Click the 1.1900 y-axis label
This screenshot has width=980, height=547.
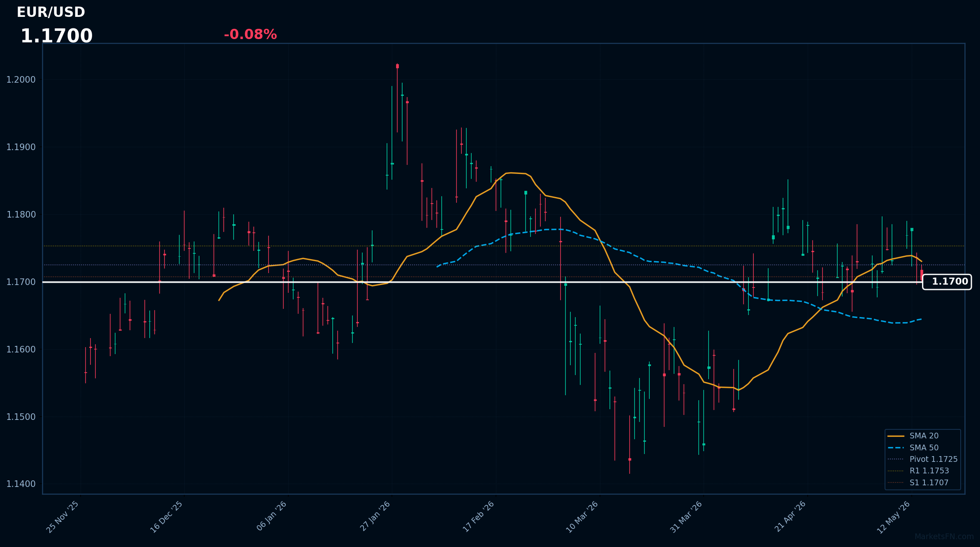[21, 147]
